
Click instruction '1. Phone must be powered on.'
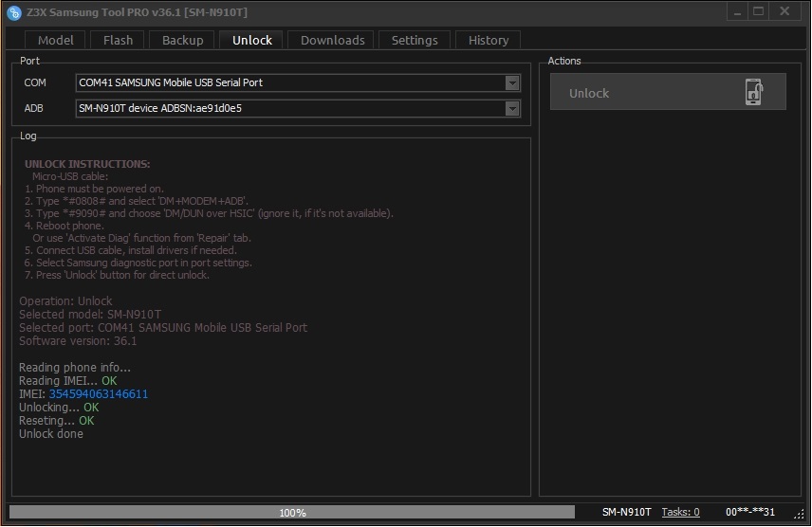click(94, 189)
